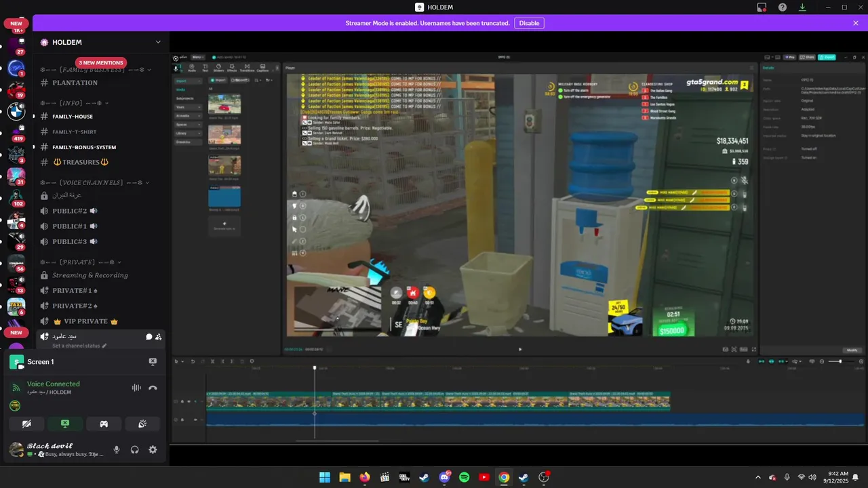Disconnect from voice with hang-up icon
The image size is (868, 488).
coord(153,388)
